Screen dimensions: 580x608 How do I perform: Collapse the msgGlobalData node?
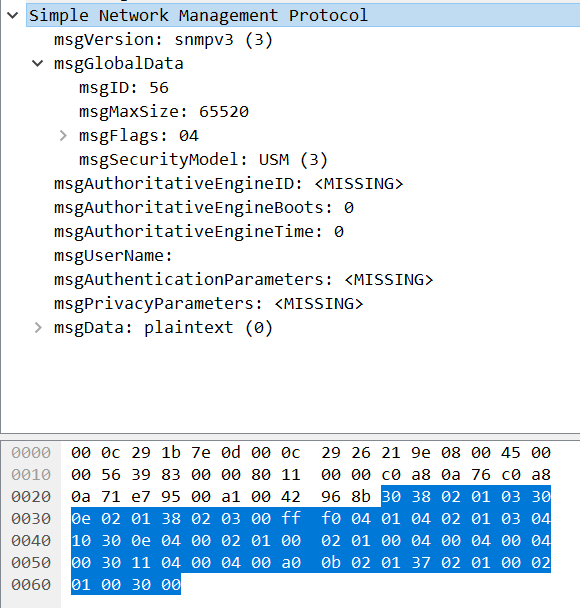click(38, 63)
